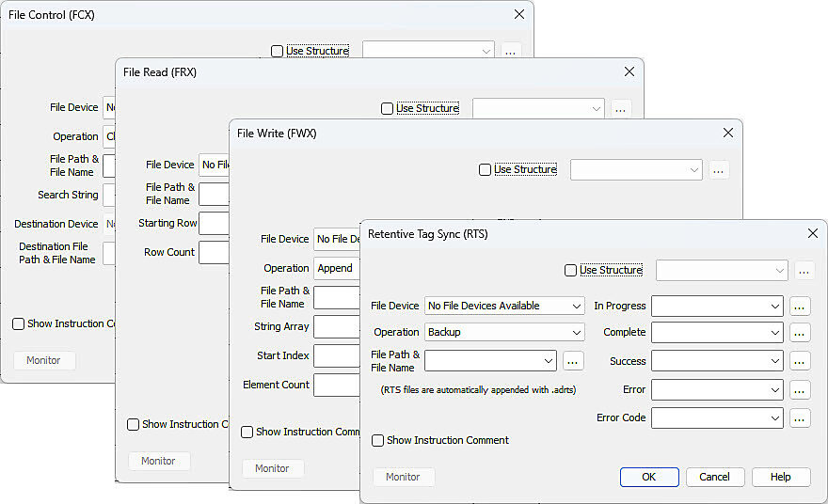Open Operation dropdown showing Backup
828x504 pixels.
tap(504, 333)
